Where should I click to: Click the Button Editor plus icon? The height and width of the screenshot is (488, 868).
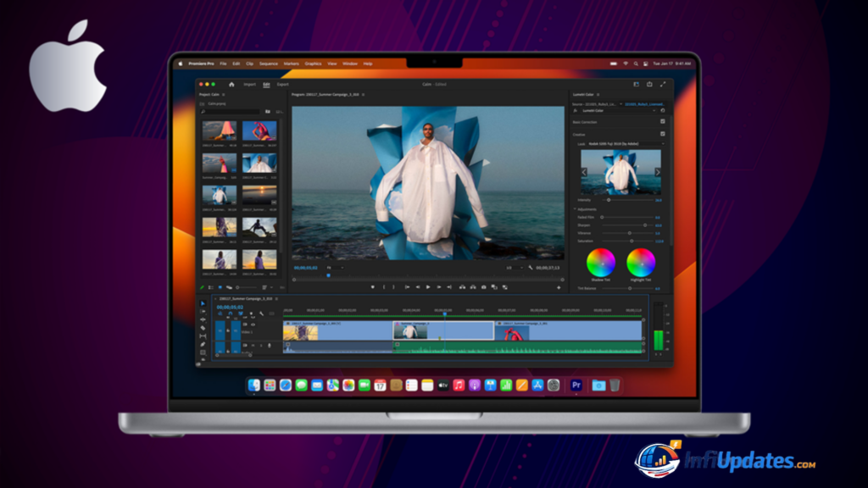[558, 287]
